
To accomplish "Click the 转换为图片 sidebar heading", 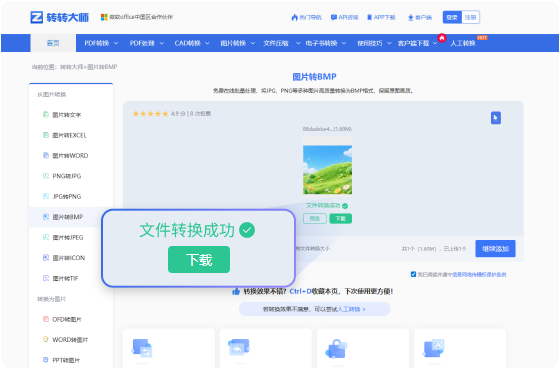I will tap(51, 299).
